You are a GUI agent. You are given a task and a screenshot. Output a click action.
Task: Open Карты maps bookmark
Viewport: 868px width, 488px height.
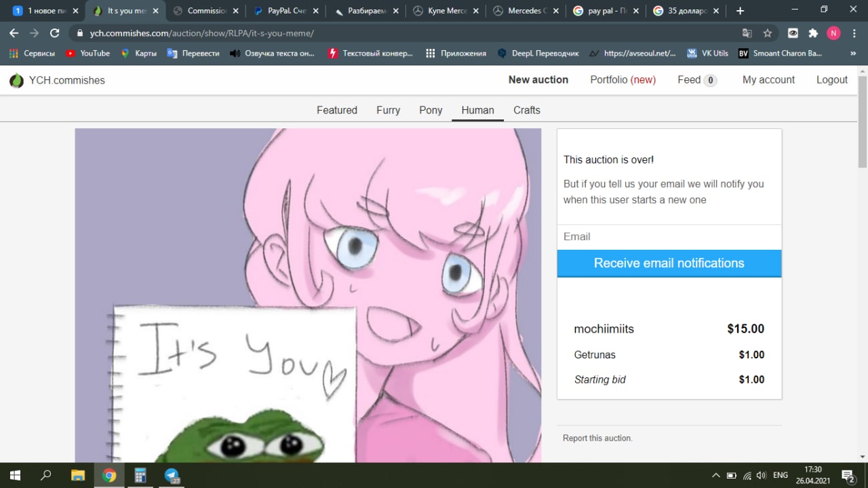coord(138,53)
